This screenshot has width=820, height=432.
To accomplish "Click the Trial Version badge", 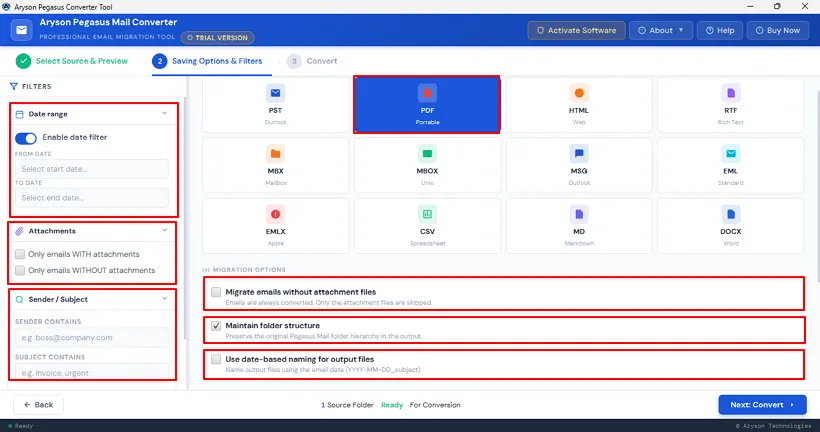I will tap(218, 38).
